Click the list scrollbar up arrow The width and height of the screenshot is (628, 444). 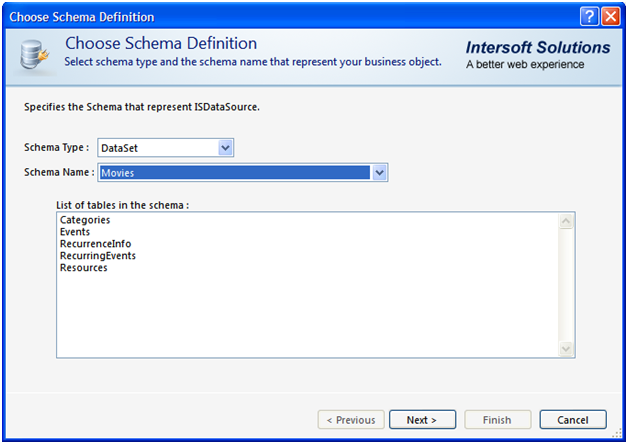[x=566, y=221]
